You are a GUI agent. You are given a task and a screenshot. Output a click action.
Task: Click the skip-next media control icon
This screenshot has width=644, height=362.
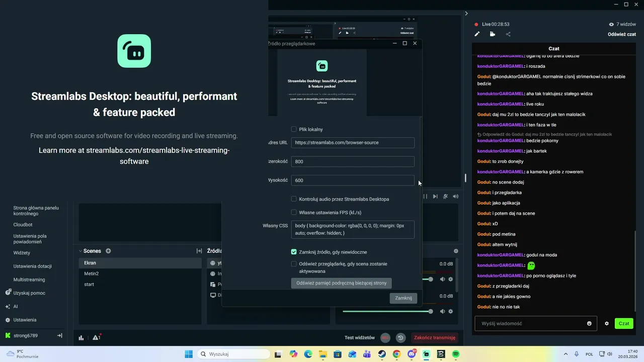(x=435, y=197)
